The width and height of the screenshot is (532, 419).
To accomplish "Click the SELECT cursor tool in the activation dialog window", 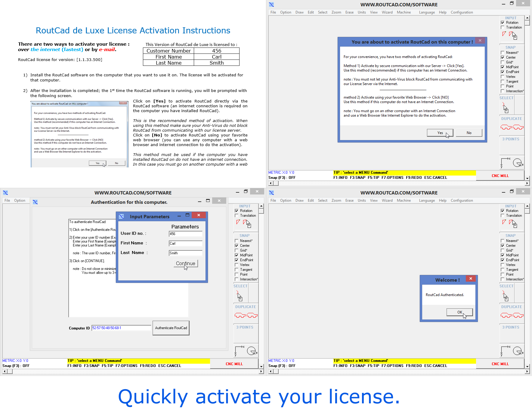I will 505,108.
